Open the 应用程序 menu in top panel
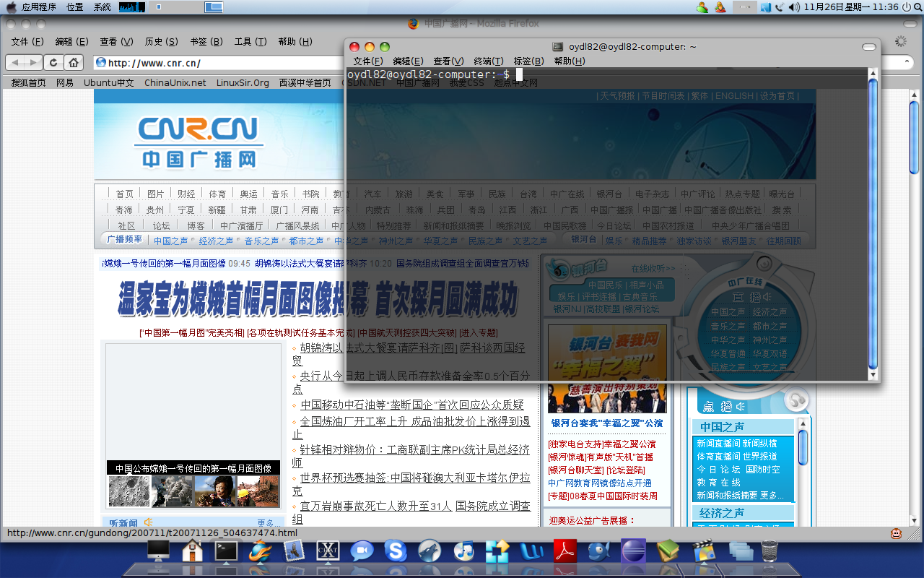The image size is (924, 578). click(39, 7)
